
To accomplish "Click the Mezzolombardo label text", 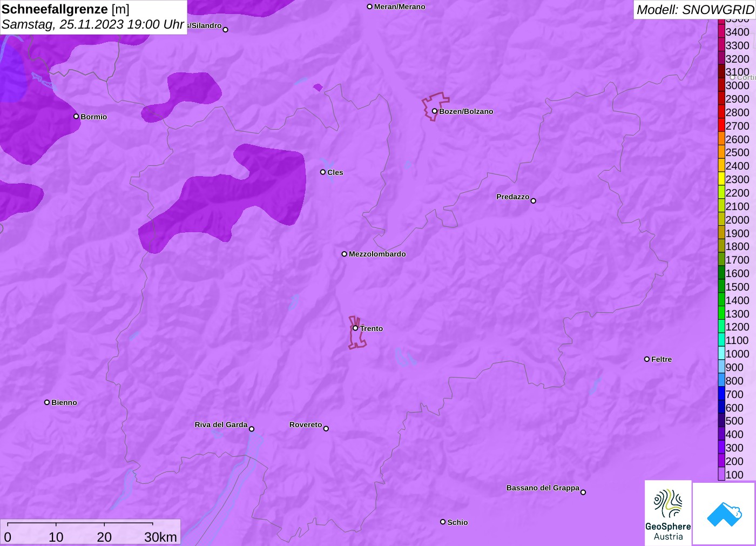I will tap(377, 254).
